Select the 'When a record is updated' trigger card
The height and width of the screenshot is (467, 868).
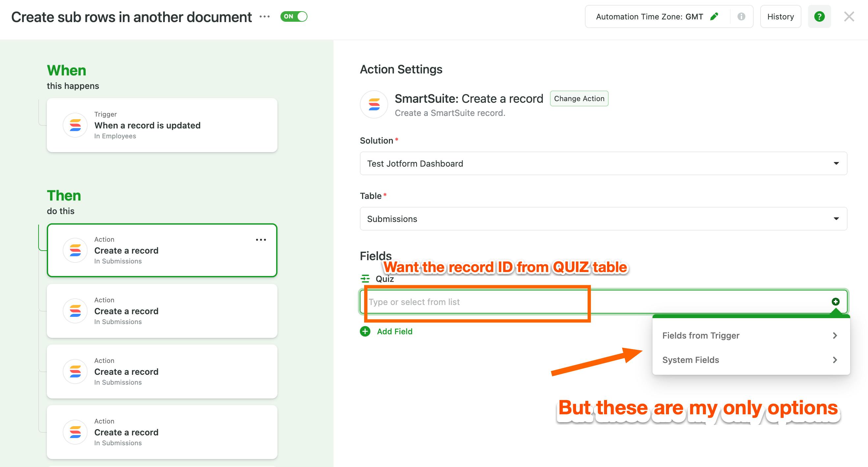tap(162, 125)
